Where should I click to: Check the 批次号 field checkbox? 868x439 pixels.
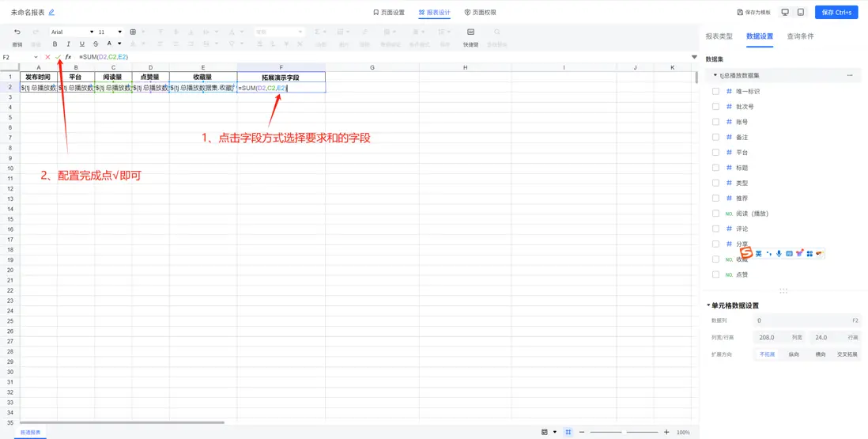click(715, 106)
